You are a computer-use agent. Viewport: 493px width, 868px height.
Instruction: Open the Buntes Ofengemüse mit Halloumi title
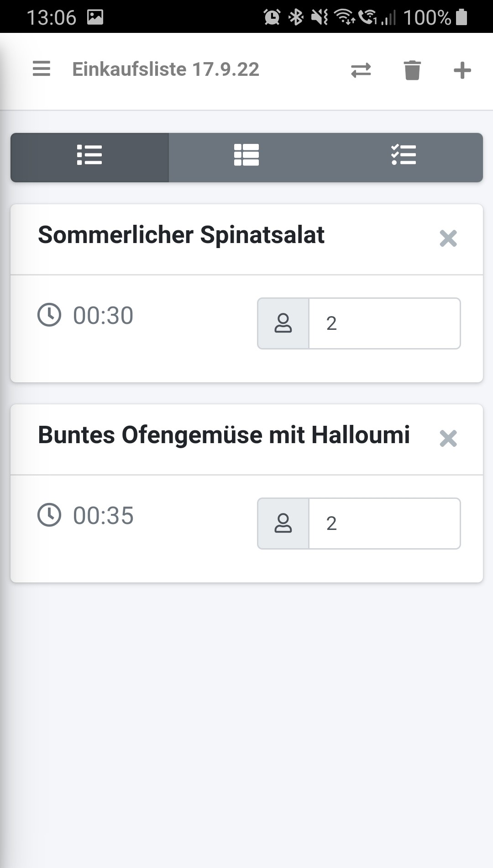coord(224,435)
